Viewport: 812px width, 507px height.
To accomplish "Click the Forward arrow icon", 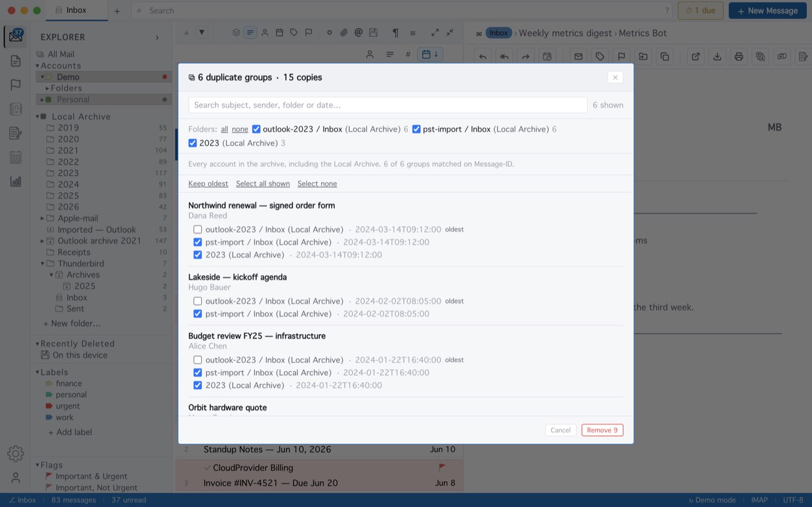I will [525, 57].
